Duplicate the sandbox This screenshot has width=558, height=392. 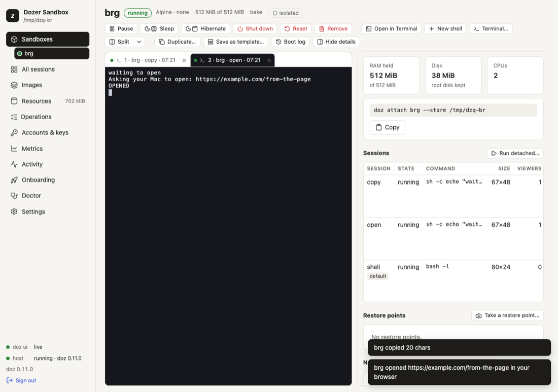[177, 42]
